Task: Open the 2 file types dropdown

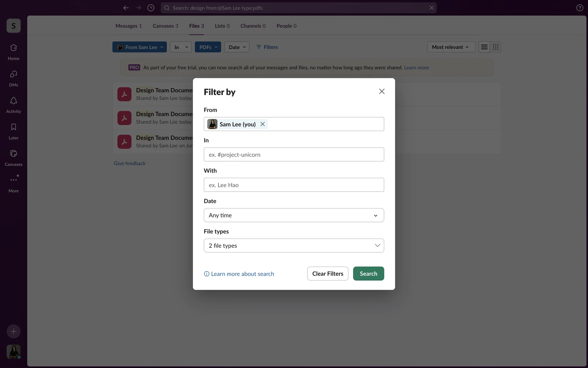Action: pyautogui.click(x=294, y=246)
